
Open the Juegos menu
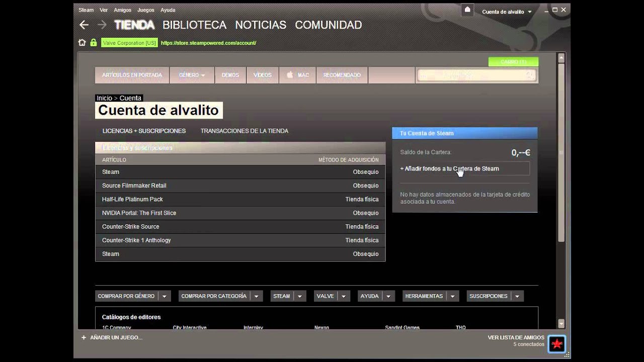coord(146,10)
